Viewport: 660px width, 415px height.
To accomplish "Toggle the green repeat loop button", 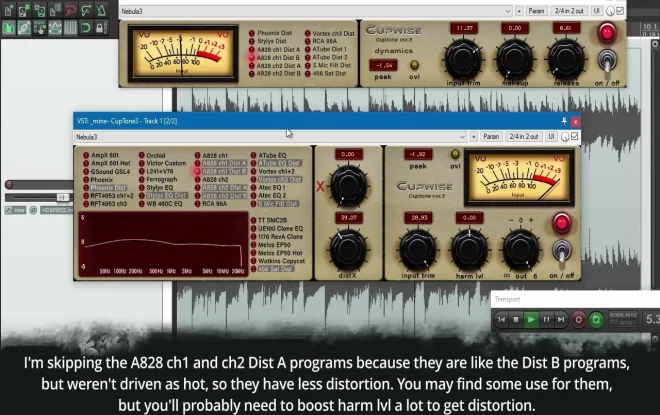I will [596, 320].
